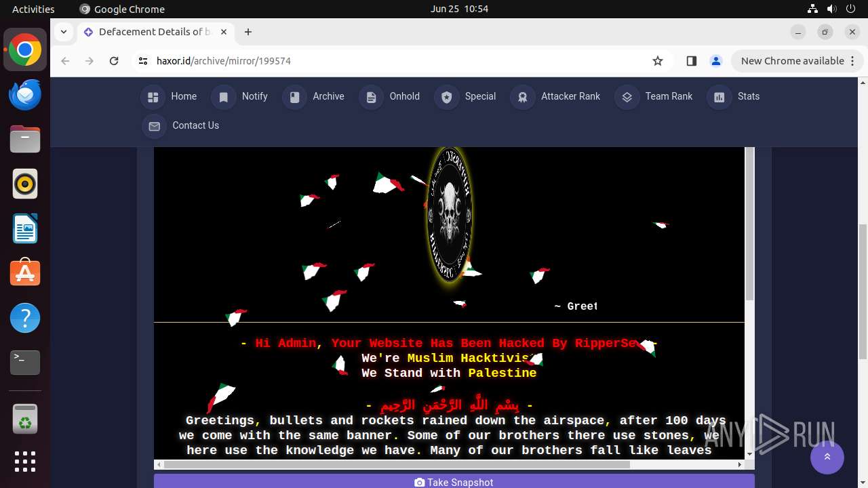Screen dimensions: 868x488
Task: Toggle the Chrome side panel
Action: (x=691, y=61)
